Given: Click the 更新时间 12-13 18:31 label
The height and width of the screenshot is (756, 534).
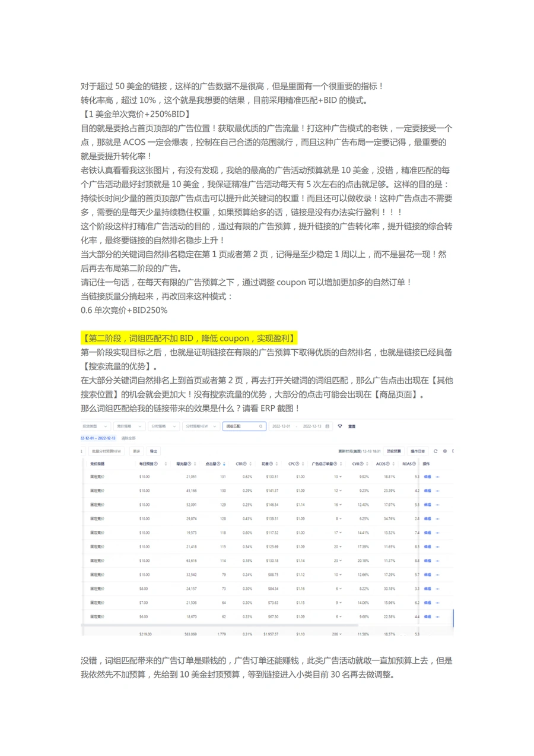Looking at the screenshot, I should tap(360, 451).
